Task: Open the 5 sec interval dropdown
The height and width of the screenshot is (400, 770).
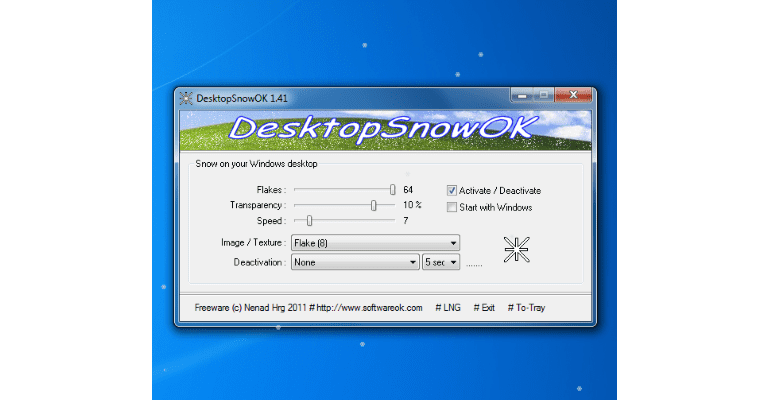Action: pyautogui.click(x=440, y=262)
